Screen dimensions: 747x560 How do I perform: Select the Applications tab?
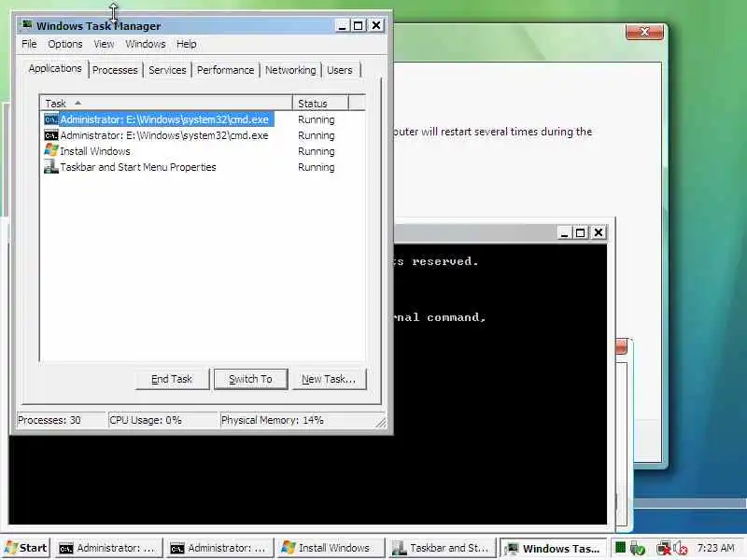coord(55,68)
